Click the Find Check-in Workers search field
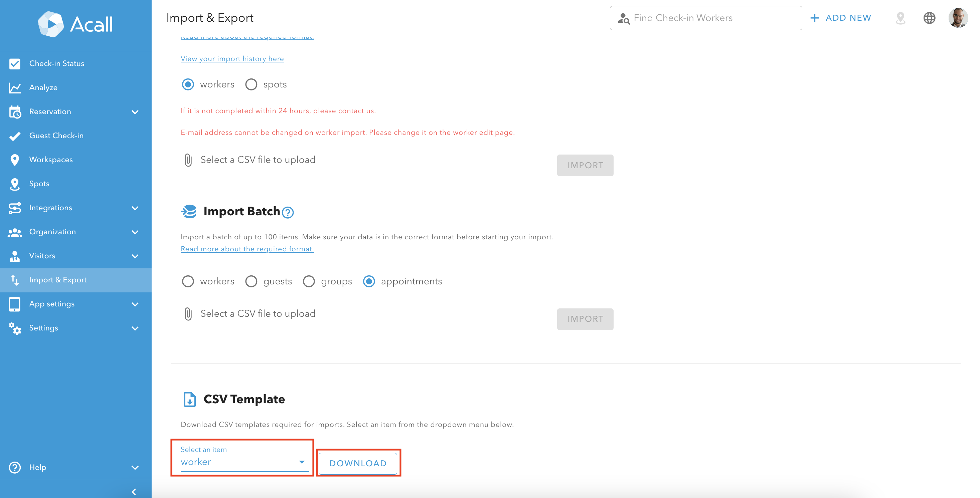Screen dimensions: 980x498 (x=706, y=18)
